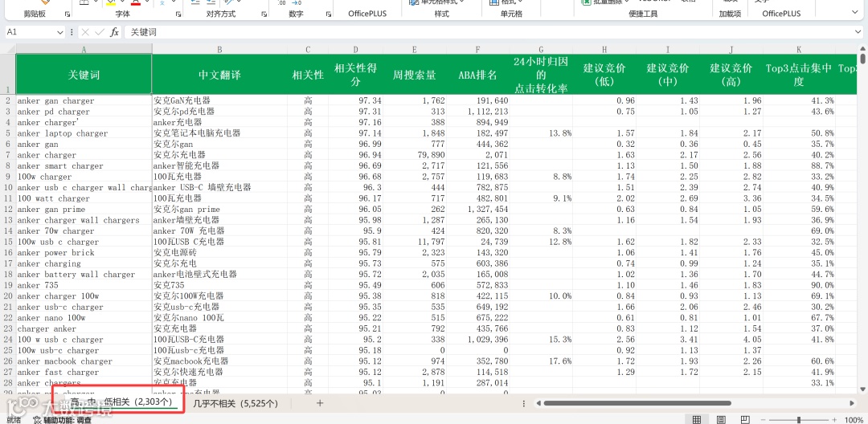Click the zoom out minus icon
The height and width of the screenshot is (424, 868).
tap(764, 419)
